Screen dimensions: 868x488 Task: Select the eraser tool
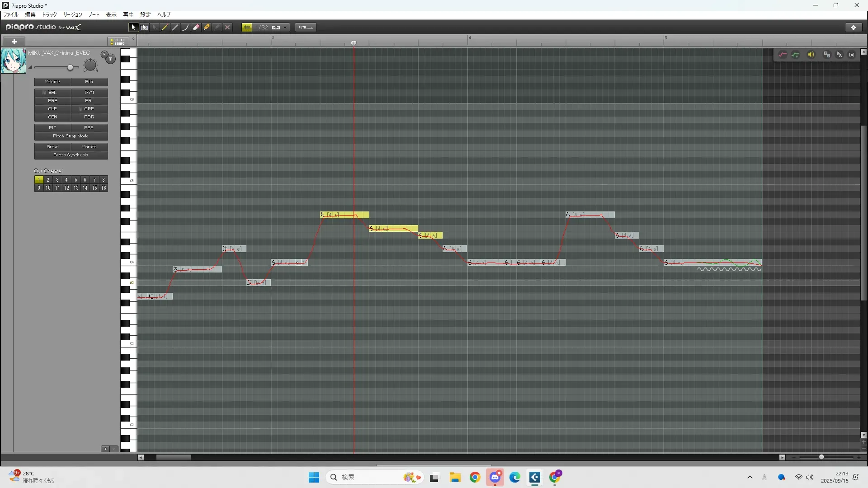tap(196, 28)
